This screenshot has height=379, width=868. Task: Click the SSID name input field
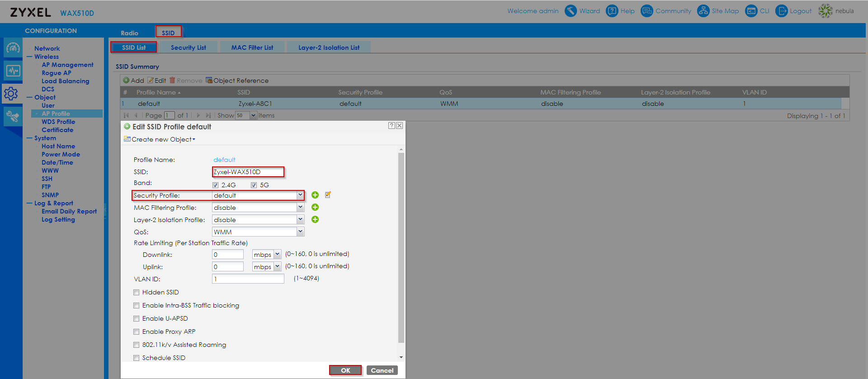coord(248,172)
